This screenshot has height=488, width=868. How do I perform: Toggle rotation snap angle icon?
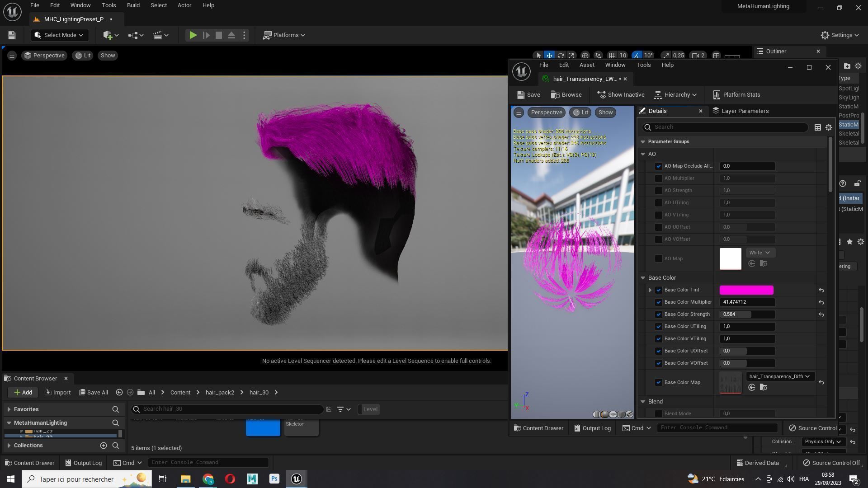point(637,56)
